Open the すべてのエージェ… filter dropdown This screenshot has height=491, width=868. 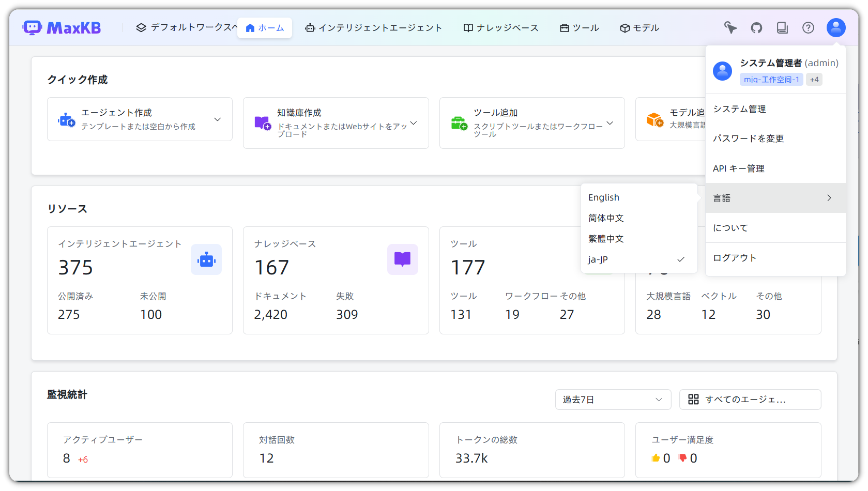(x=750, y=400)
